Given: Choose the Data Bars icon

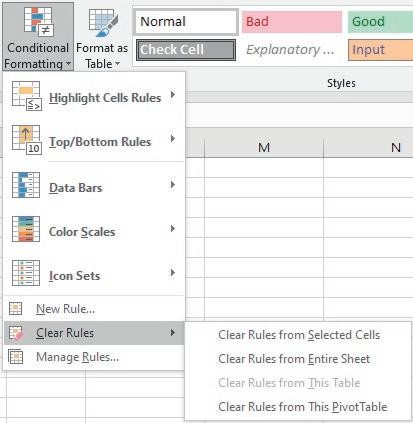Looking at the screenshot, I should click(26, 185).
